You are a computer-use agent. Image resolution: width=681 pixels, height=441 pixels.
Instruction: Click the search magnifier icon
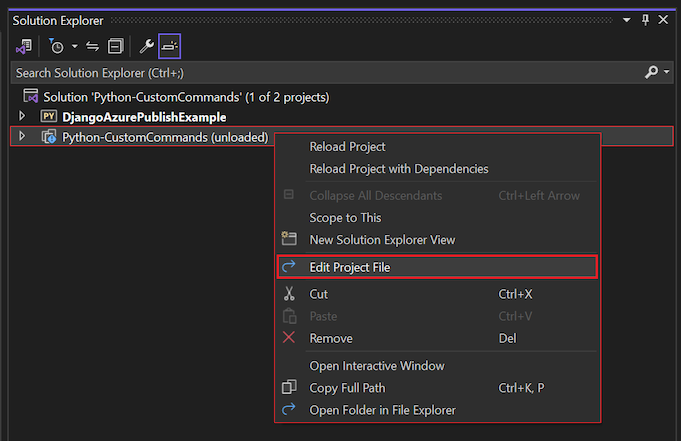click(651, 72)
